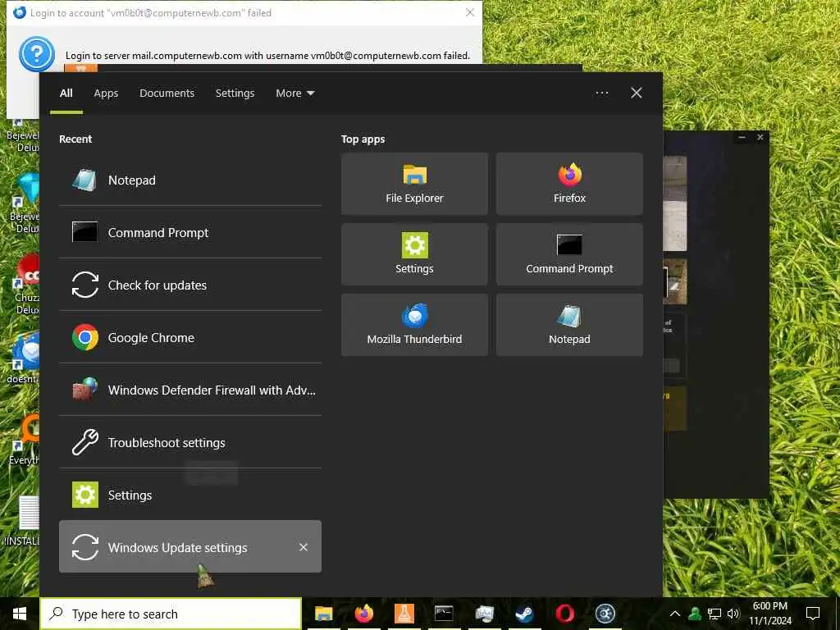This screenshot has width=840, height=630.
Task: Launch Firefox tile in Top apps
Action: point(569,184)
